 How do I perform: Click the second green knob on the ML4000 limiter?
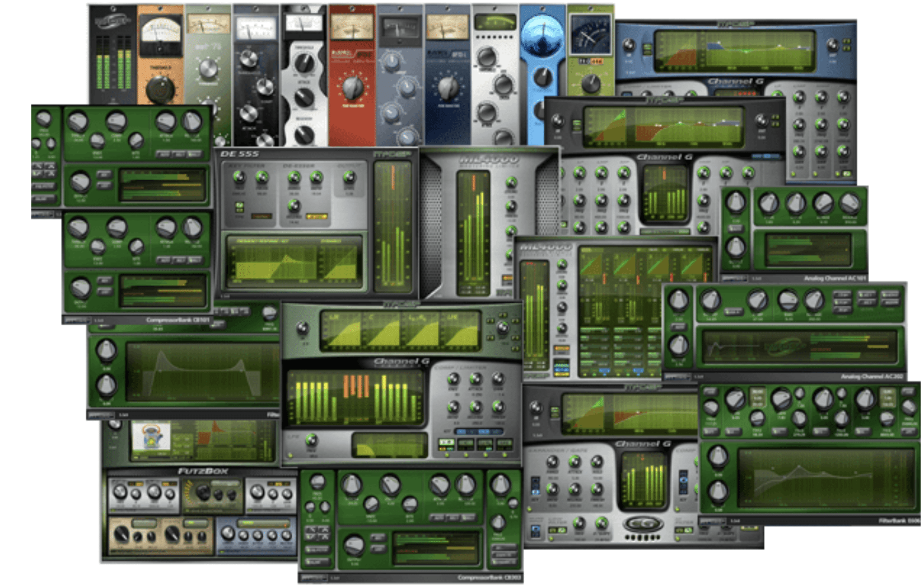coord(511,206)
